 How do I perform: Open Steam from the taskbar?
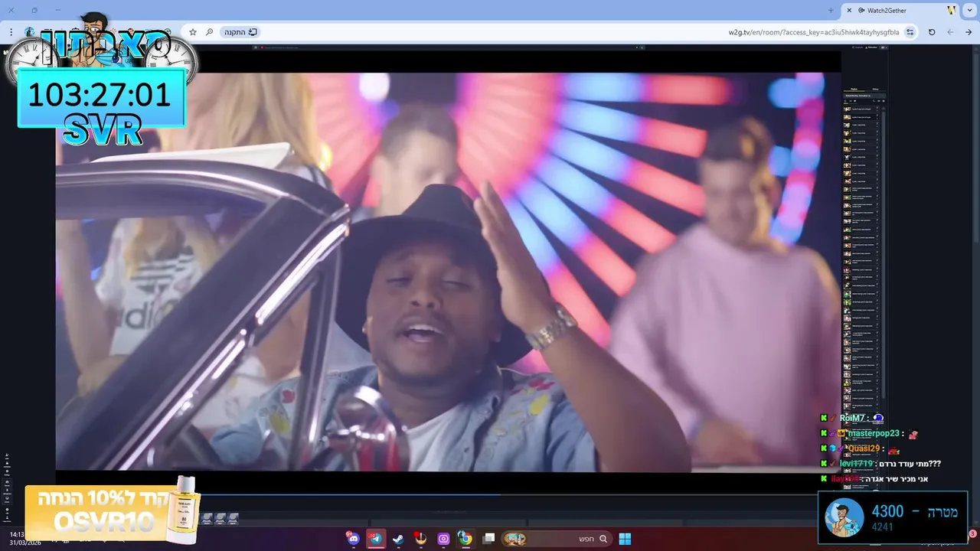point(398,539)
